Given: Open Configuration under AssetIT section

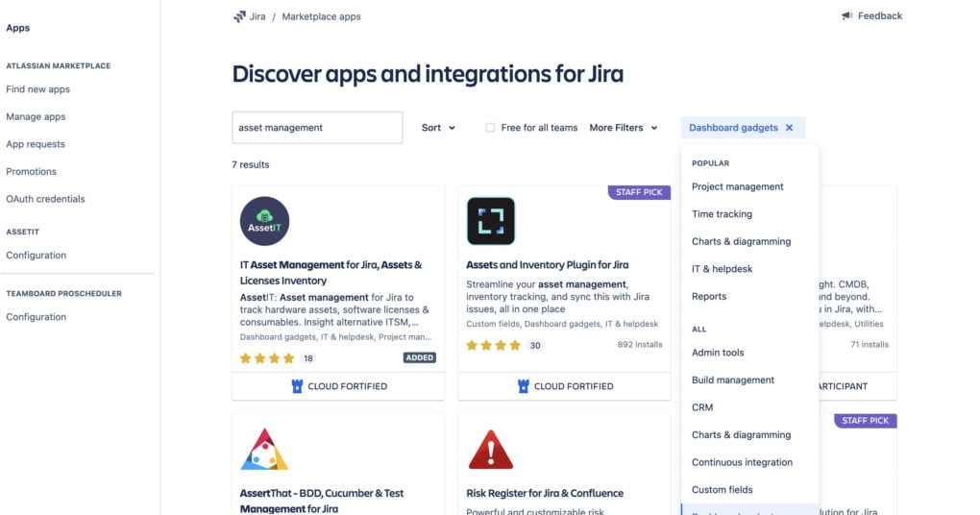Looking at the screenshot, I should click(x=37, y=256).
